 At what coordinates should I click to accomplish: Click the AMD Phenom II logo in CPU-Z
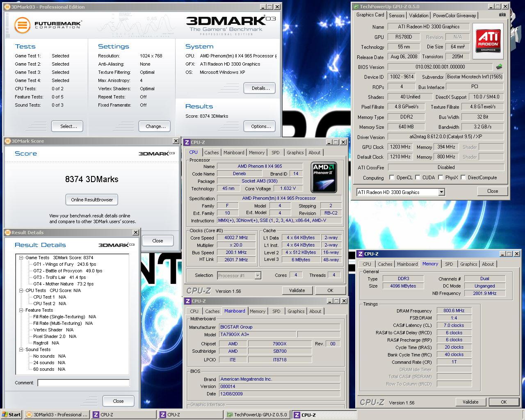tap(324, 177)
